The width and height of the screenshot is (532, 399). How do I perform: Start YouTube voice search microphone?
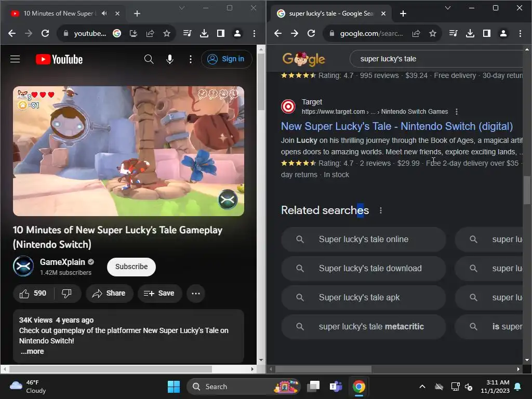tap(170, 59)
